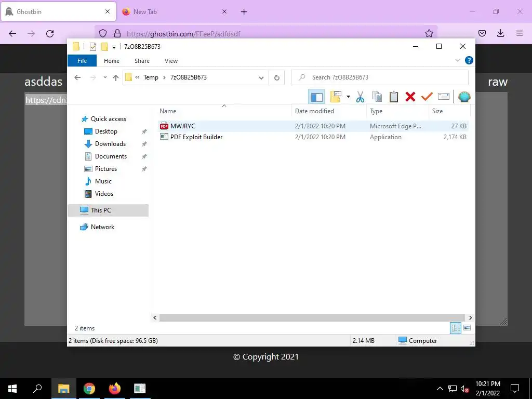Viewport: 532px width, 399px height.
Task: Open Firefox application hamburger menu
Action: click(x=520, y=33)
